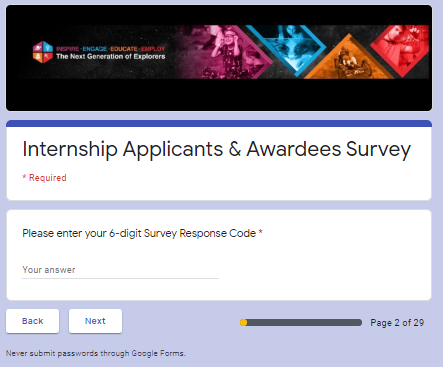The image size is (443, 367).
Task: Return to the previous page with Back
Action: pos(32,321)
